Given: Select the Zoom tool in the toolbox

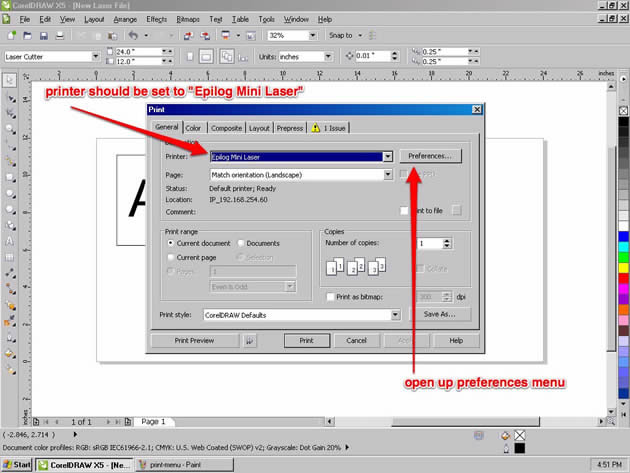Looking at the screenshot, I should point(10,129).
